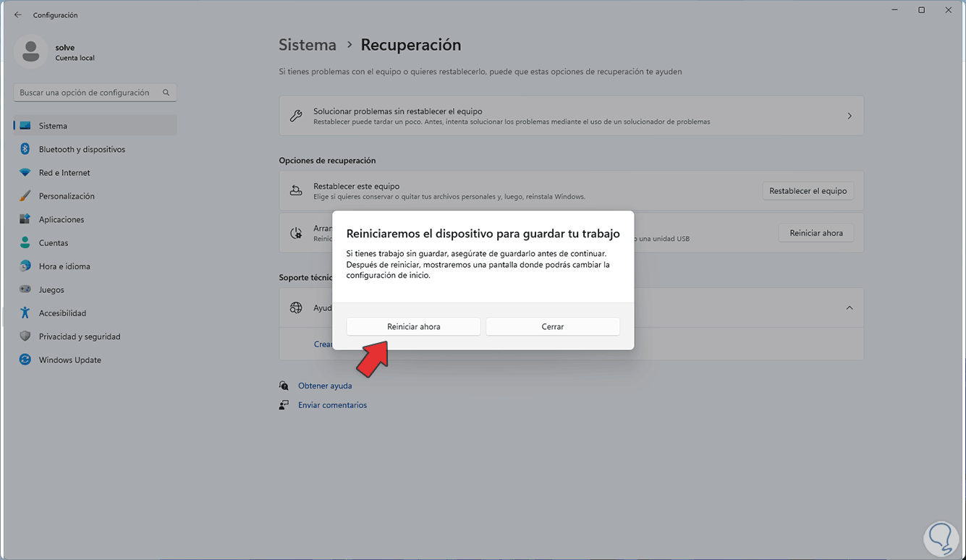Image resolution: width=966 pixels, height=560 pixels.
Task: Open Bluetooth y dispositivos settings
Action: click(95, 149)
